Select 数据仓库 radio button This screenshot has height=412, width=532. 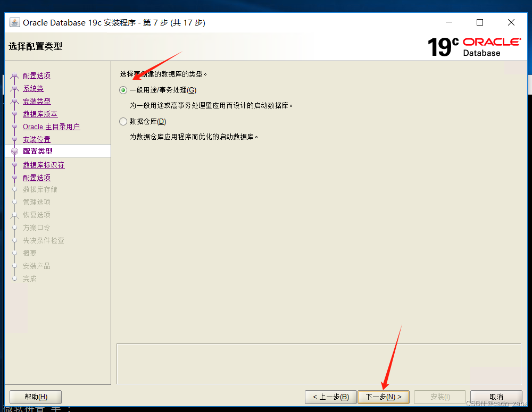(123, 121)
